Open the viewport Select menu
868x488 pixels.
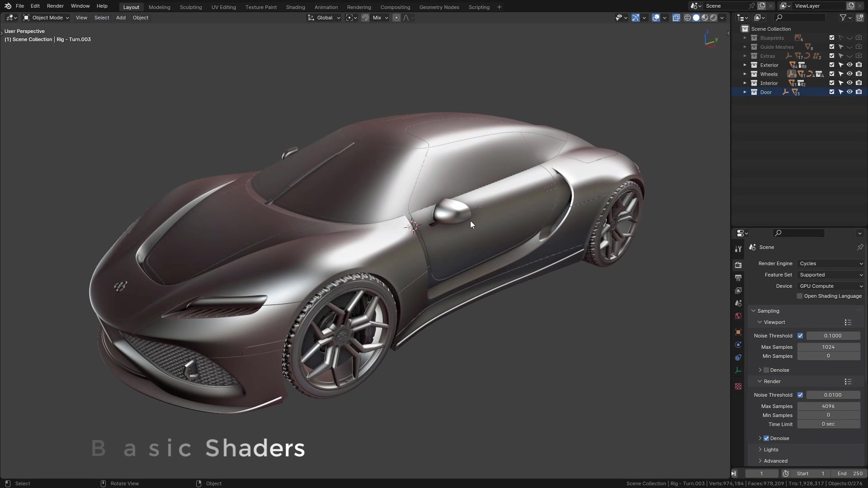[102, 18]
